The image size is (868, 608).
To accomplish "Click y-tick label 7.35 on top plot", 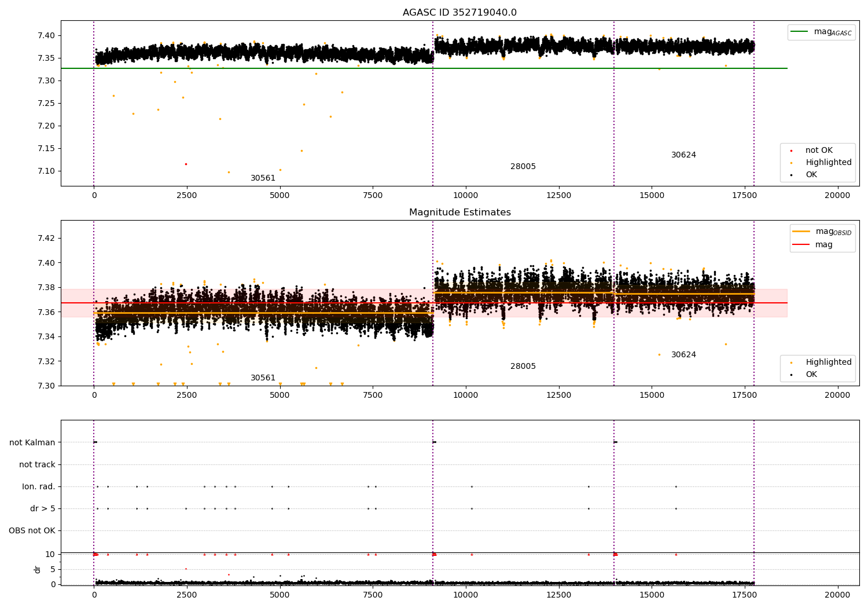I will [46, 58].
